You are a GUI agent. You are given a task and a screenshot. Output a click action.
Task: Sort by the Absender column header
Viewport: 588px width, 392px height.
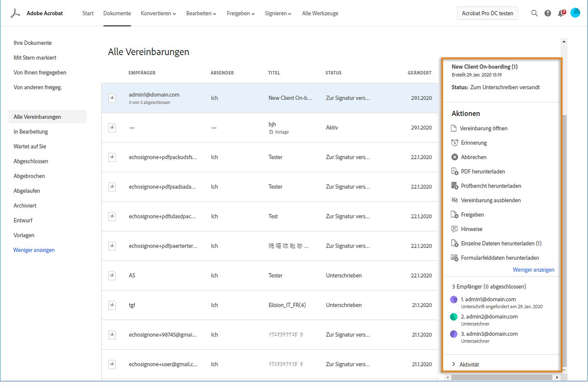222,73
